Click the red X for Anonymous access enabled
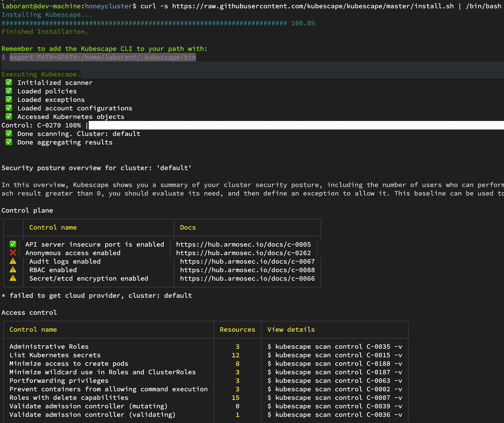This screenshot has width=504, height=423. (13, 253)
